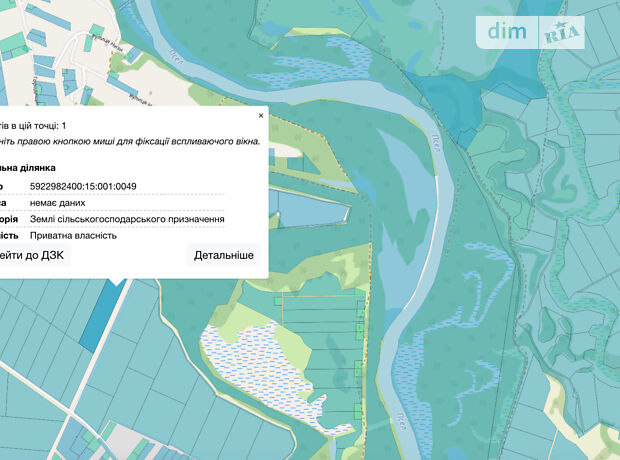The image size is (620, 460).
Task: Select the highlighted dark blue parcel
Action: click(x=97, y=315)
